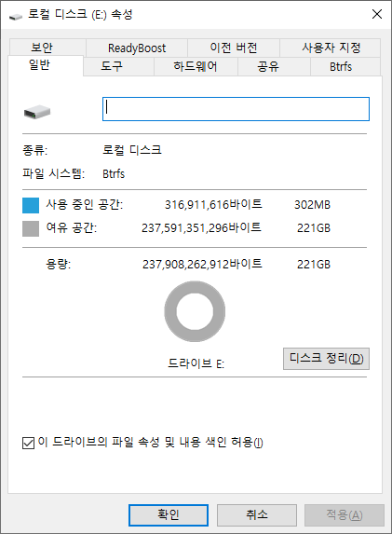This screenshot has height=534, width=392.
Task: Click the free bytes value 237,591,351,296바이트
Action: 201,227
